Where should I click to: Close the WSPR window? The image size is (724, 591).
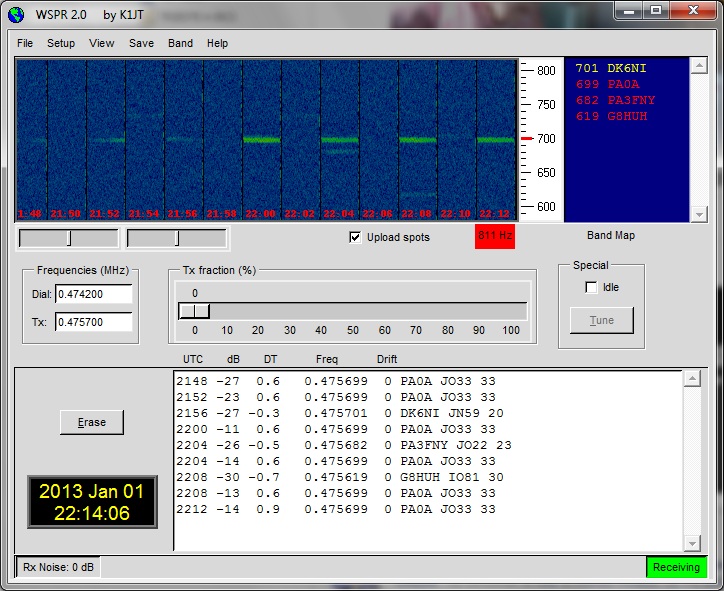point(693,10)
